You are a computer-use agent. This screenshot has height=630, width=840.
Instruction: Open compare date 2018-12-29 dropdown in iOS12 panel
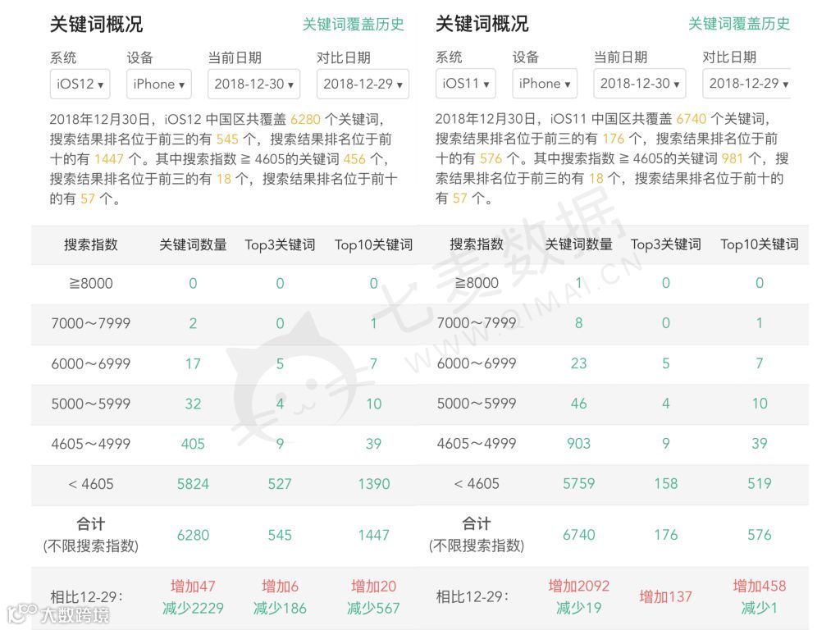363,84
